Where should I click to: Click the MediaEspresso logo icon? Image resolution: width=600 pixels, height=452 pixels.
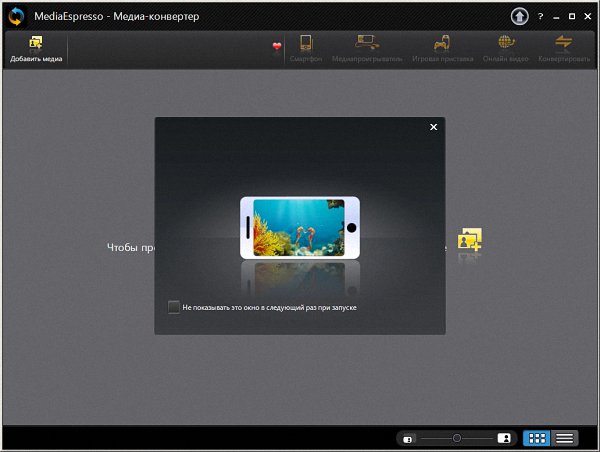(16, 16)
